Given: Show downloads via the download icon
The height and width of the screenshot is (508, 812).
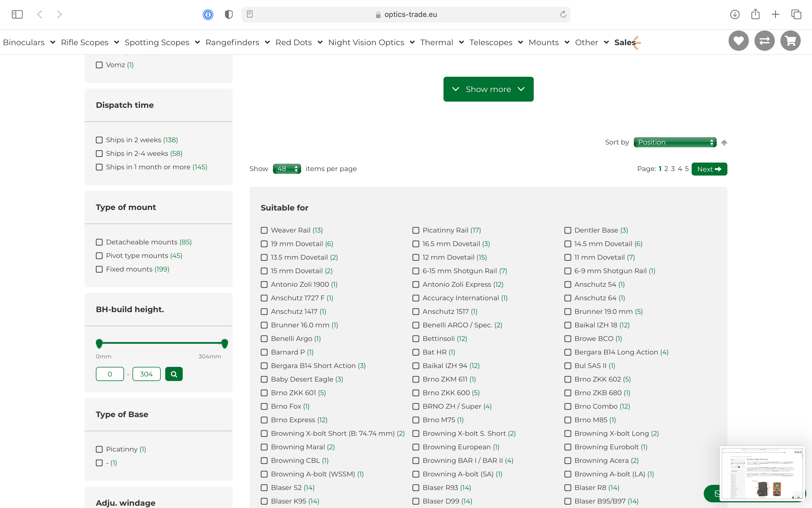Looking at the screenshot, I should pyautogui.click(x=735, y=14).
